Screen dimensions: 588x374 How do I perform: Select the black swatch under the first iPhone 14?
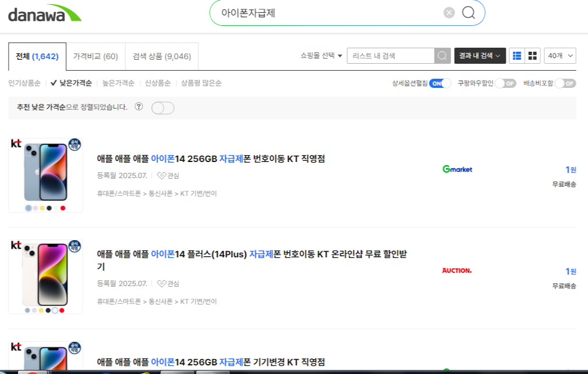click(x=49, y=208)
